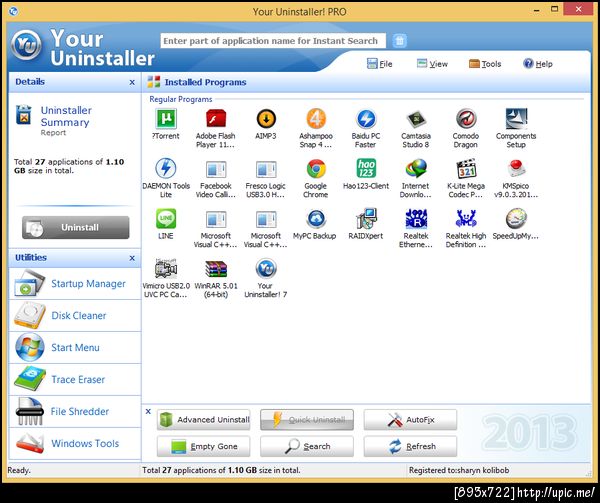The height and width of the screenshot is (503, 600).
Task: Select the AIMP3 program icon
Action: (x=266, y=119)
